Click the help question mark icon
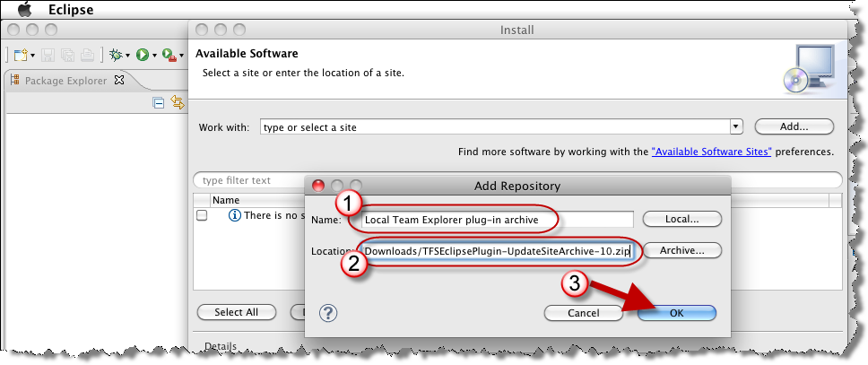The width and height of the screenshot is (868, 365). point(328,313)
